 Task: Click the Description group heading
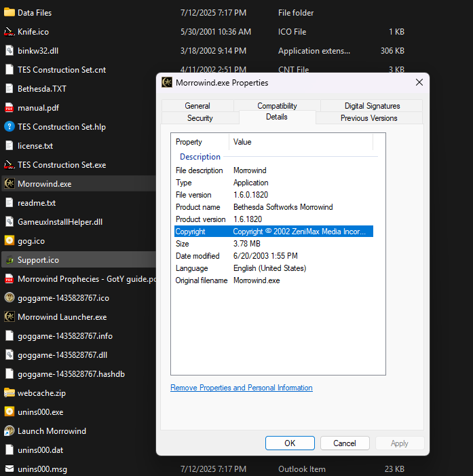tap(200, 157)
